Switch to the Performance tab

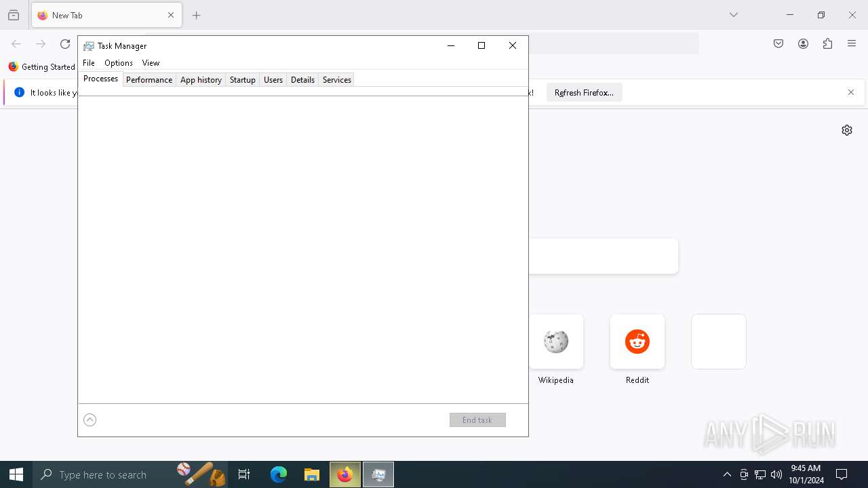click(149, 80)
